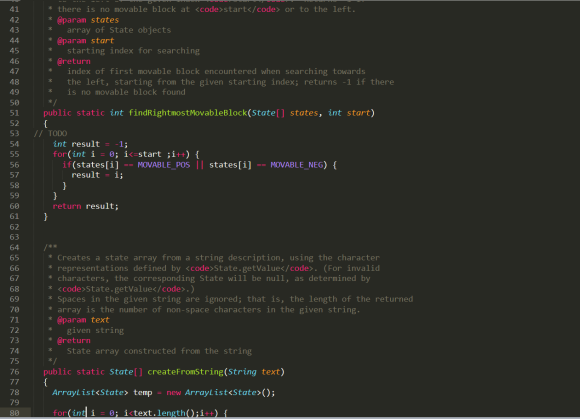Click line number 76 in the gutter
Image resolution: width=580 pixels, height=419 pixels.
14,372
